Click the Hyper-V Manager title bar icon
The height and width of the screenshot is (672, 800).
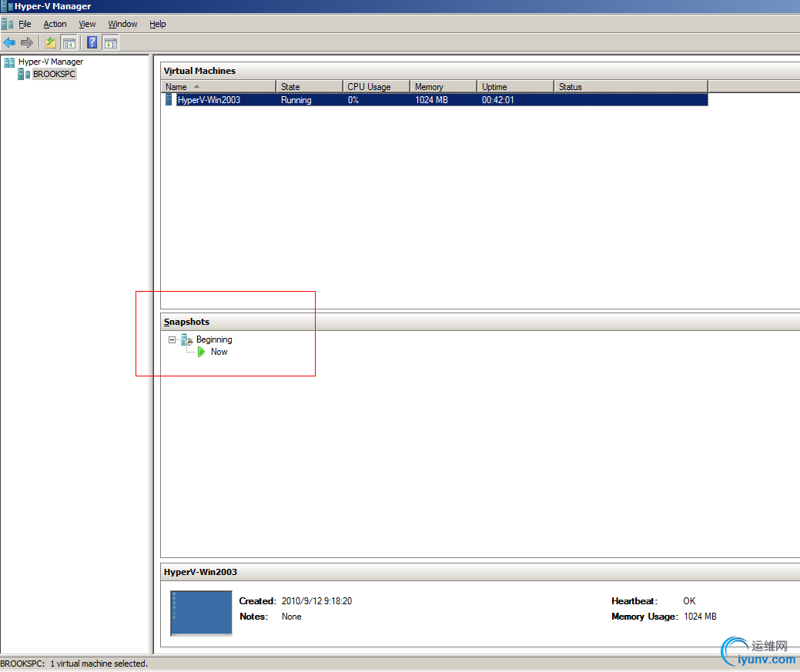click(x=7, y=6)
